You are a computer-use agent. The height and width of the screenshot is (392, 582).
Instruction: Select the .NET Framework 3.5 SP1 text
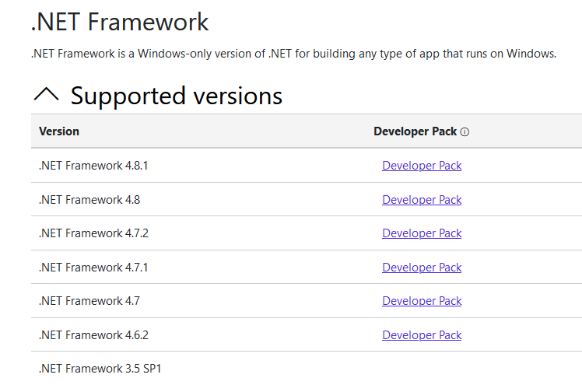click(100, 368)
